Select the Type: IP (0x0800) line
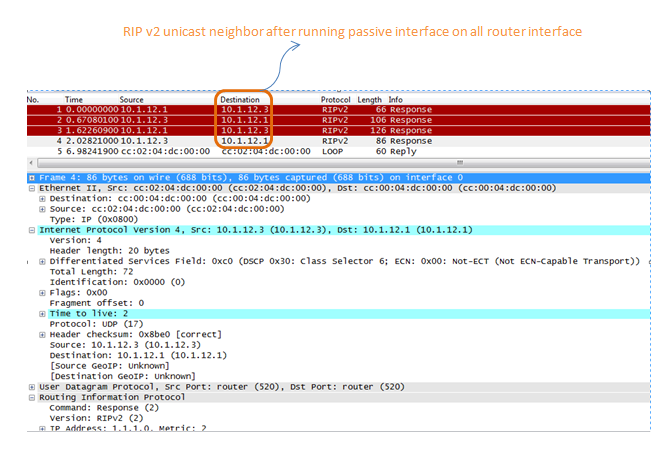The height and width of the screenshot is (465, 668). click(94, 220)
